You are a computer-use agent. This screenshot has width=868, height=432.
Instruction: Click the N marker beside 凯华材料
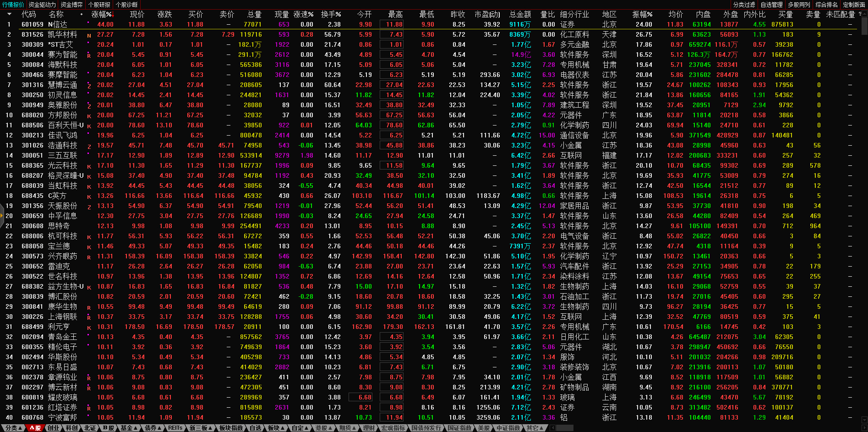coord(89,35)
